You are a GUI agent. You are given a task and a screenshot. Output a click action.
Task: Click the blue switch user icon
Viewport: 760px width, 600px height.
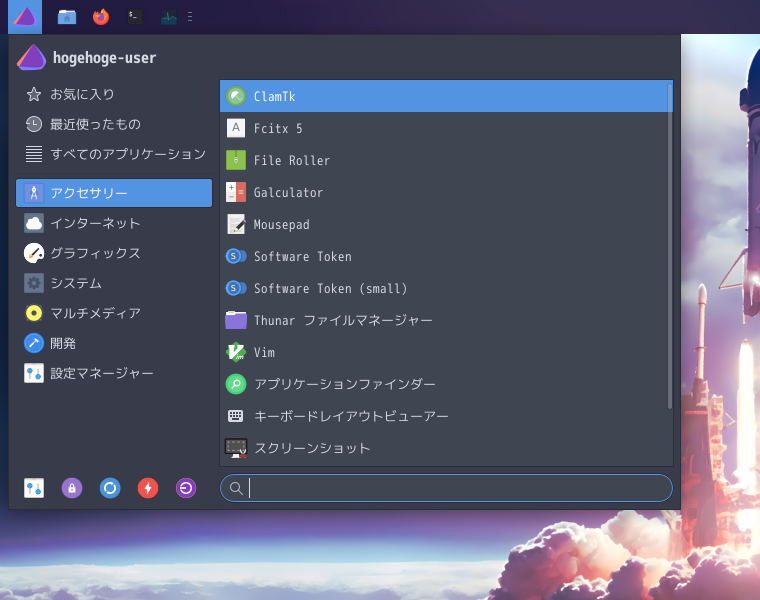pyautogui.click(x=110, y=488)
